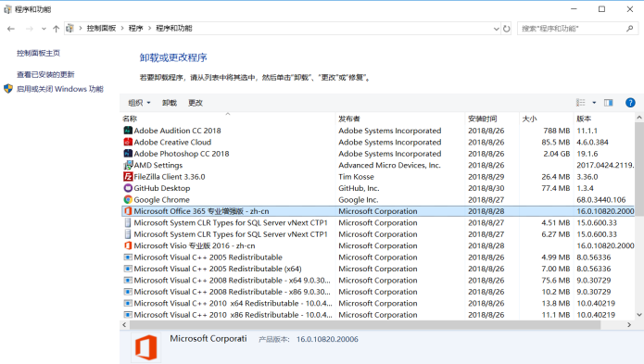The height and width of the screenshot is (364, 644).
Task: Click the Adobe Photoshop CC 2018 icon
Action: pyautogui.click(x=128, y=154)
